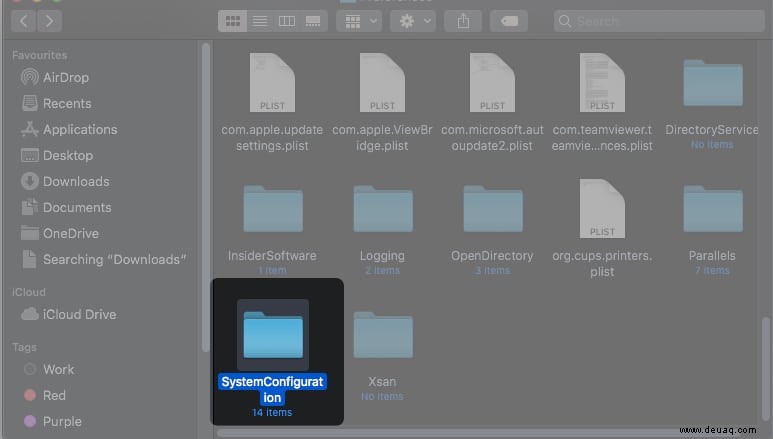Open Desktop in sidebar
This screenshot has height=439, width=773.
[x=57, y=156]
